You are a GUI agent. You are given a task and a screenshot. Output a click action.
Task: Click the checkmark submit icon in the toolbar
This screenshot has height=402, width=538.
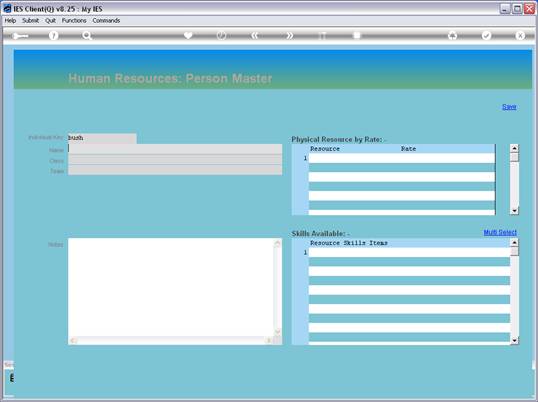point(486,36)
